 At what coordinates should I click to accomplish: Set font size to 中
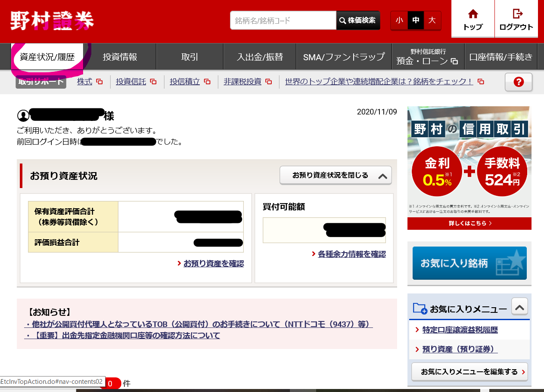[x=416, y=20]
